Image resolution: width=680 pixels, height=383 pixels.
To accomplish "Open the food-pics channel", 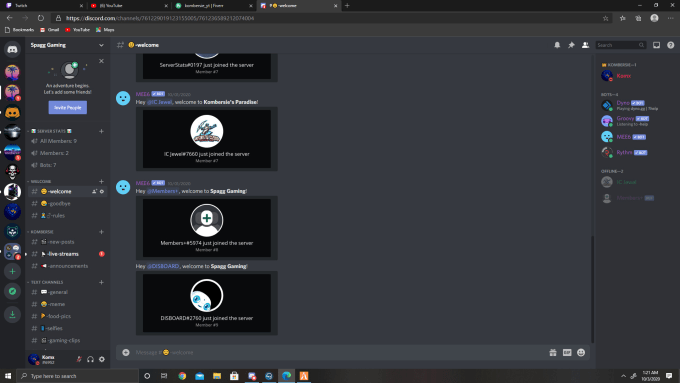I will pos(67,316).
